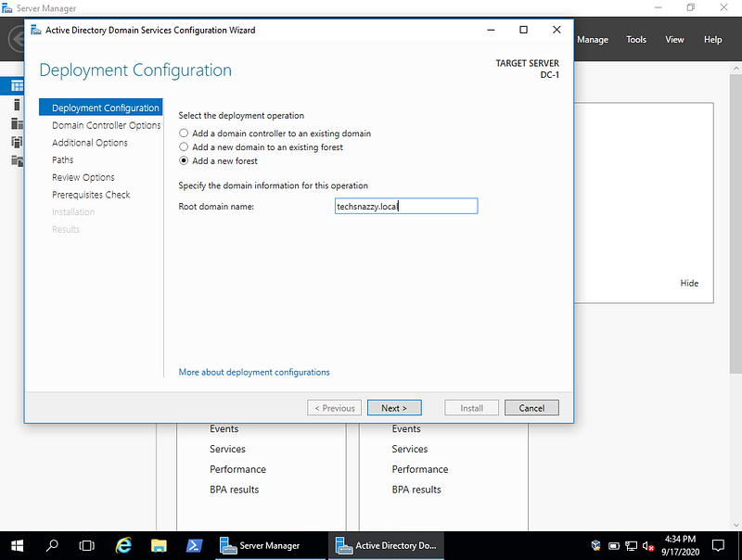This screenshot has width=742, height=560.
Task: Open the Help menu in Server Manager
Action: [712, 40]
